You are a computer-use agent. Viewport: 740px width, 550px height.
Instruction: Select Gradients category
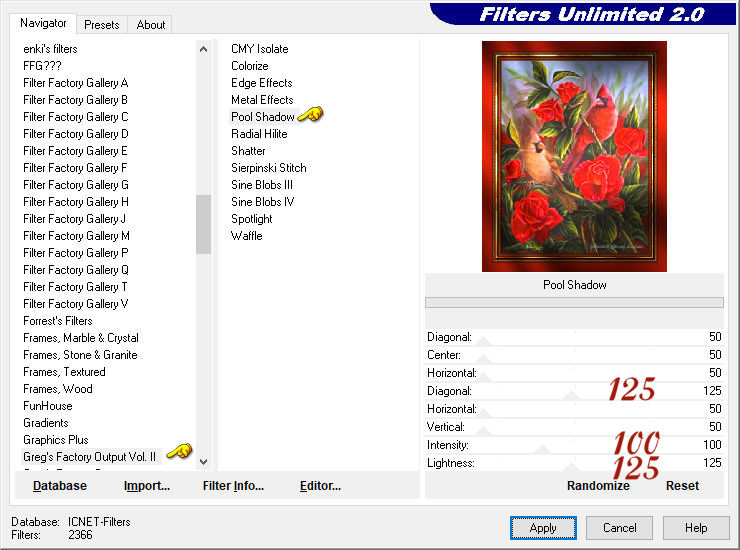pyautogui.click(x=46, y=423)
